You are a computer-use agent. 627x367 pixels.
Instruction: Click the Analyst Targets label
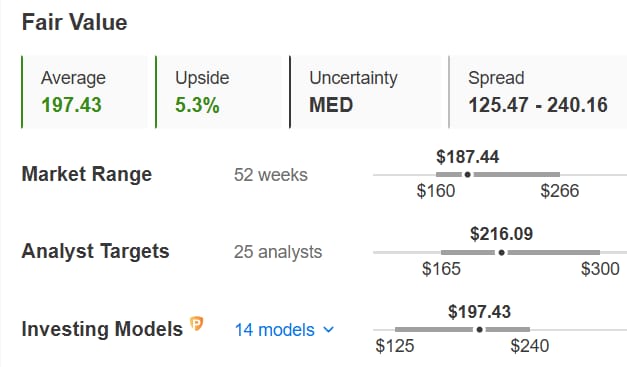coord(96,251)
